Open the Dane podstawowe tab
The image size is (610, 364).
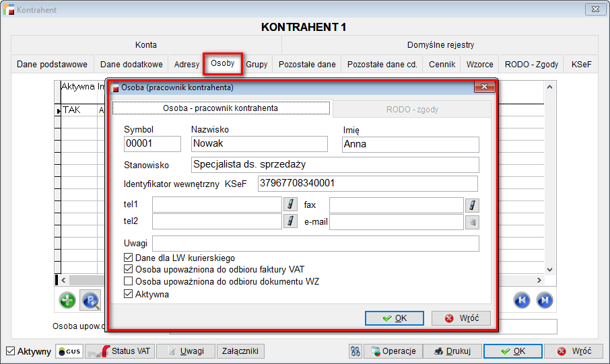(x=52, y=65)
